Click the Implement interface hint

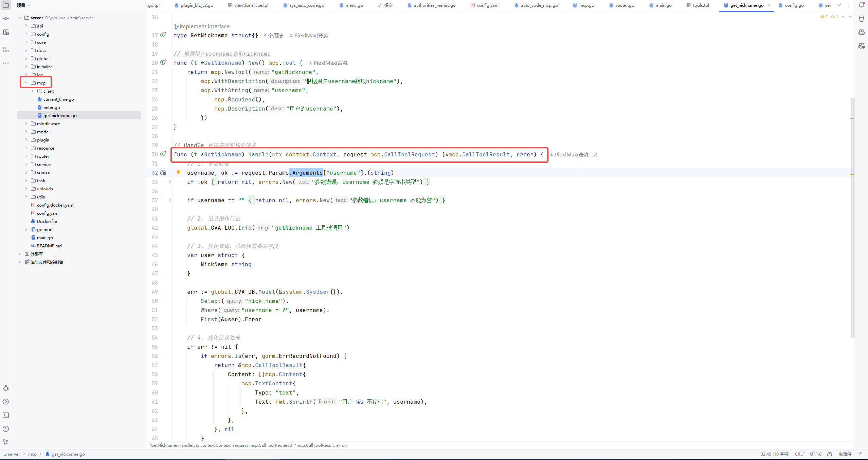204,26
